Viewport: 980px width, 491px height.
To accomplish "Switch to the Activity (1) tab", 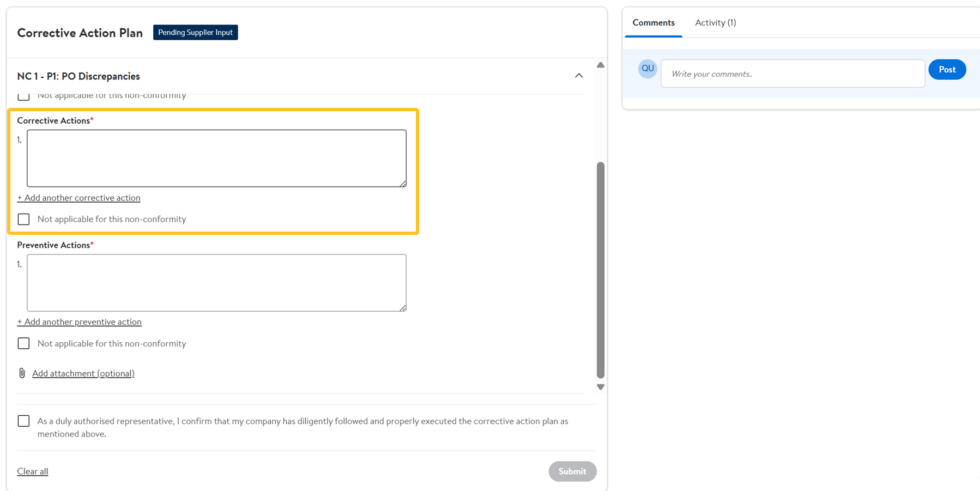I will (715, 23).
